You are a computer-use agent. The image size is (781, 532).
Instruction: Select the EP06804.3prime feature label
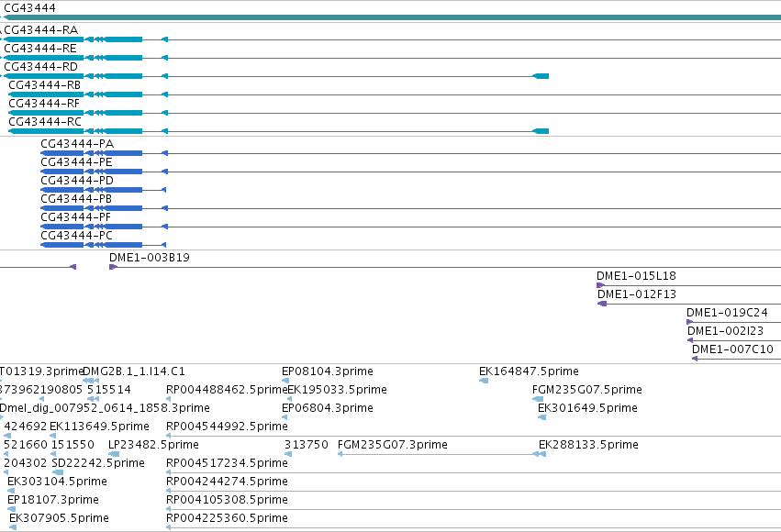[328, 408]
